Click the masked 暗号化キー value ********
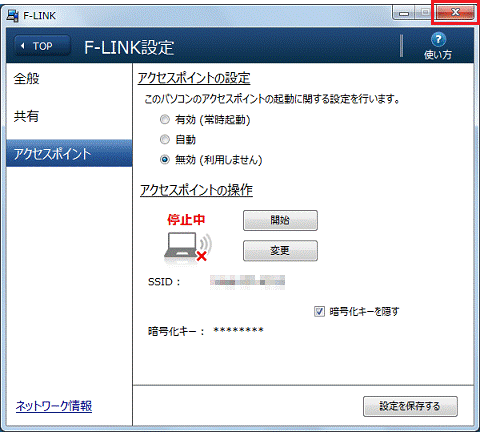 pyautogui.click(x=238, y=330)
